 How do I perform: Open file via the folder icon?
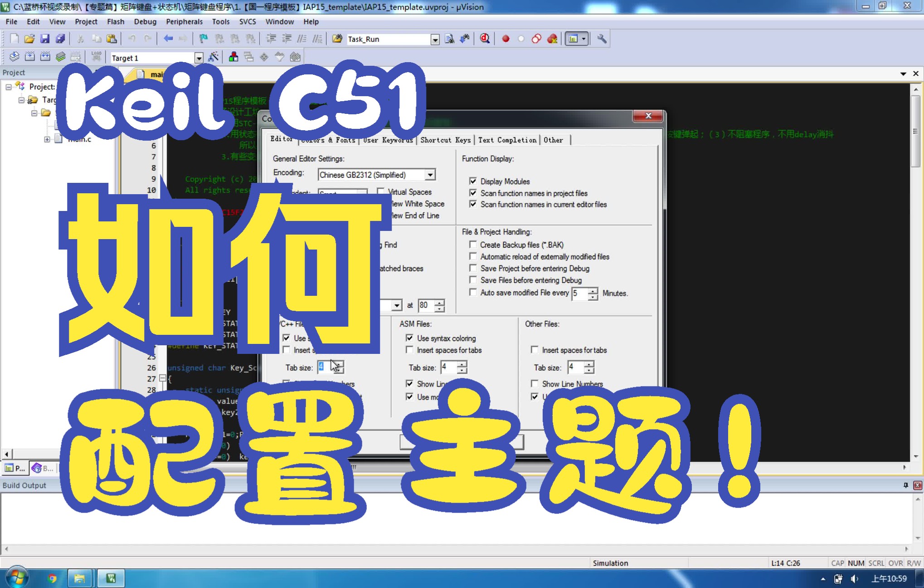[29, 39]
